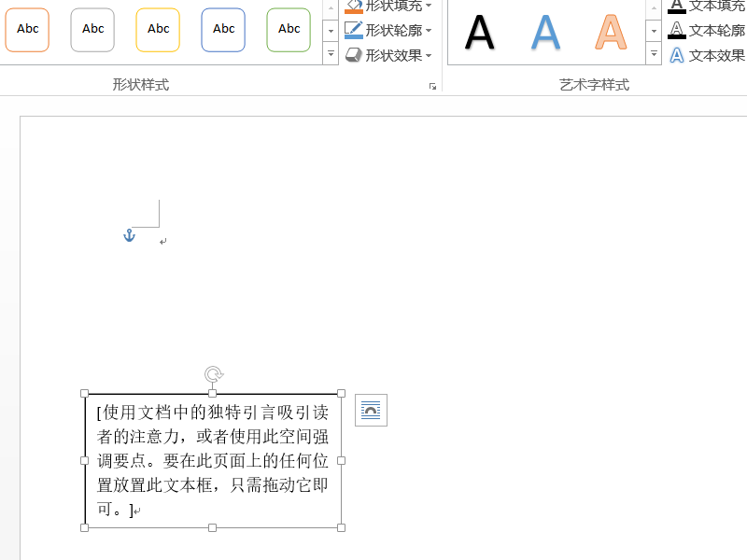This screenshot has height=560, width=747.
Task: Apply the black fill WordArt style
Action: [x=479, y=33]
